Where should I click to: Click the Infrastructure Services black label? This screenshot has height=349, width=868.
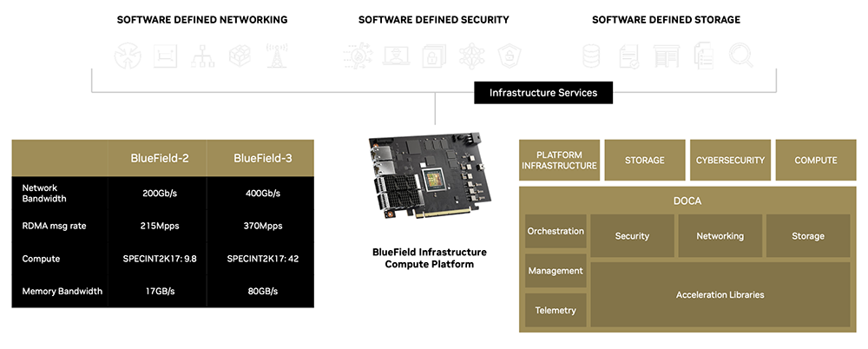[543, 93]
